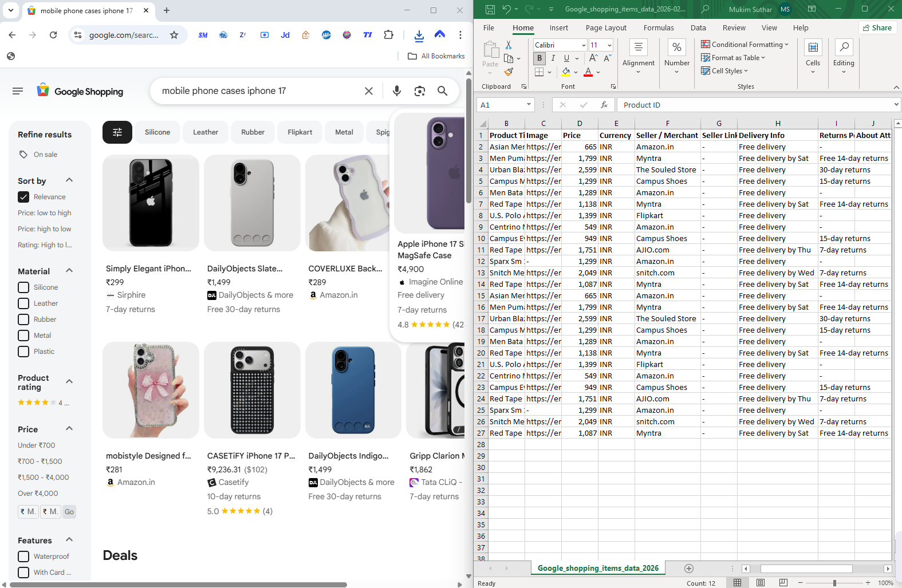This screenshot has height=588, width=902.
Task: Open the Excel File menu
Action: point(489,27)
